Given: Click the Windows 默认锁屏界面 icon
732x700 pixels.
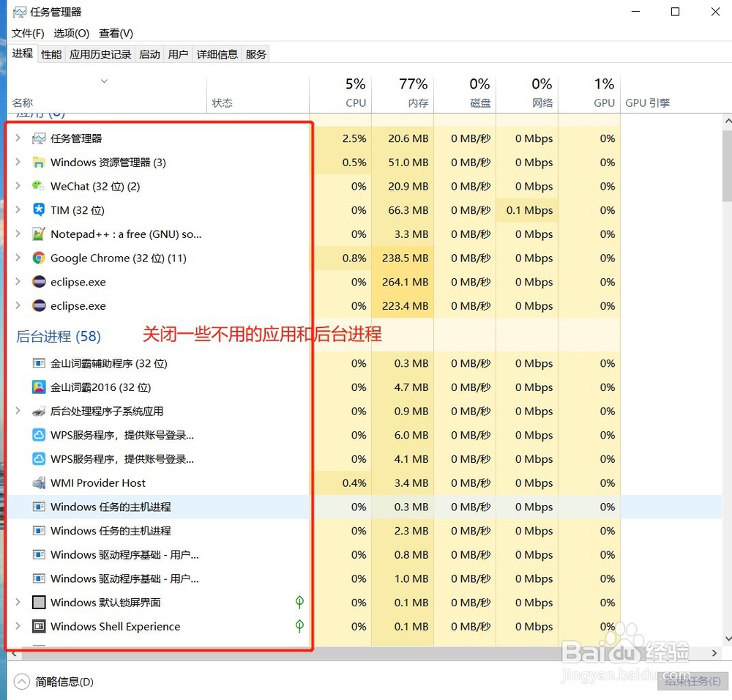Looking at the screenshot, I should click(39, 602).
